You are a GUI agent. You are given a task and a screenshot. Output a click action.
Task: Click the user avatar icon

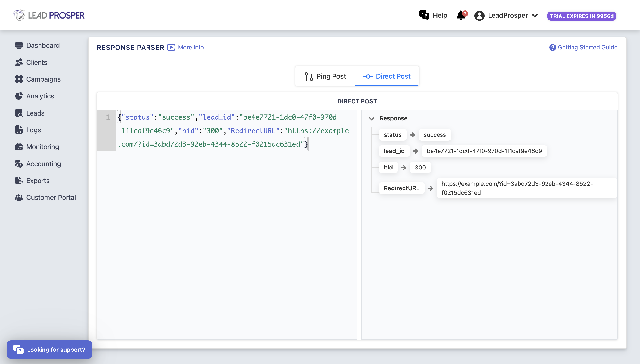pos(479,16)
